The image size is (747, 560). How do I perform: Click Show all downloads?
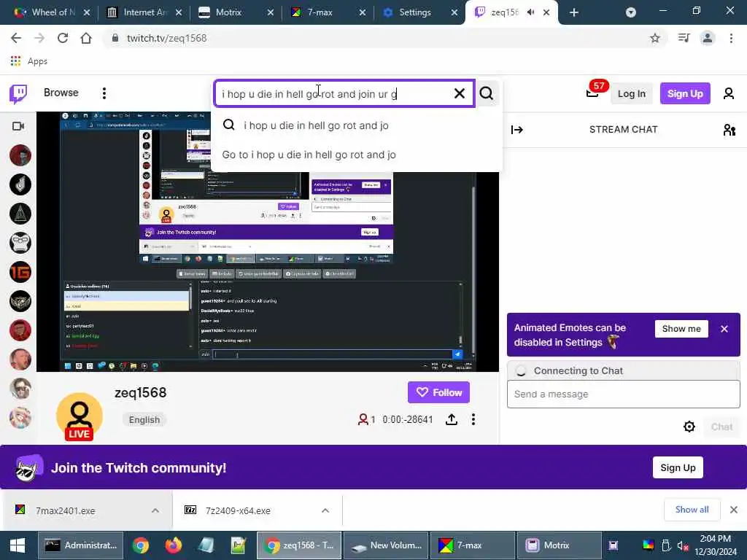pos(692,510)
